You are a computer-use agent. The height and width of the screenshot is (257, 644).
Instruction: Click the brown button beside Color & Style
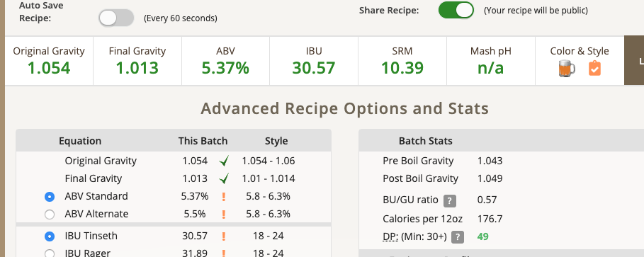point(634,60)
